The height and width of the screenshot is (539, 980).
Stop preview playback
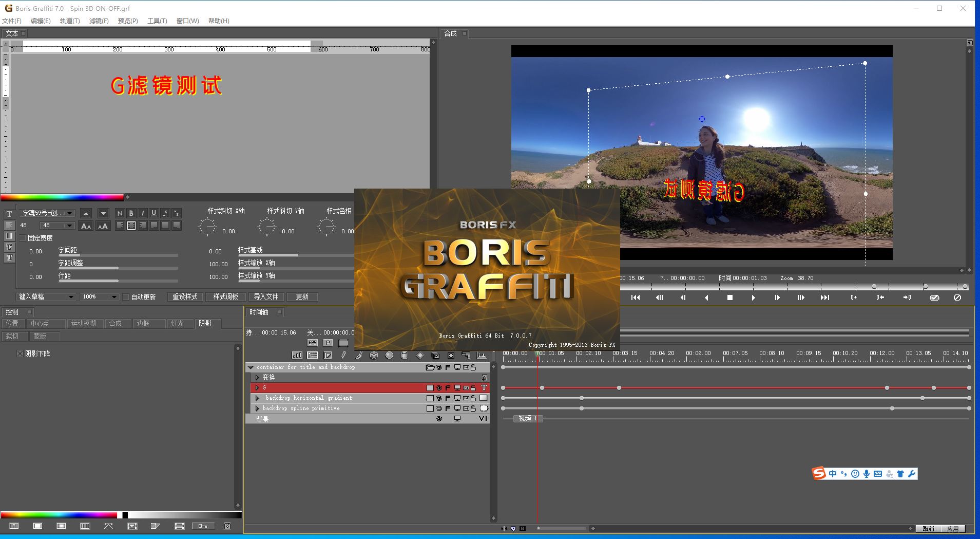pos(729,298)
